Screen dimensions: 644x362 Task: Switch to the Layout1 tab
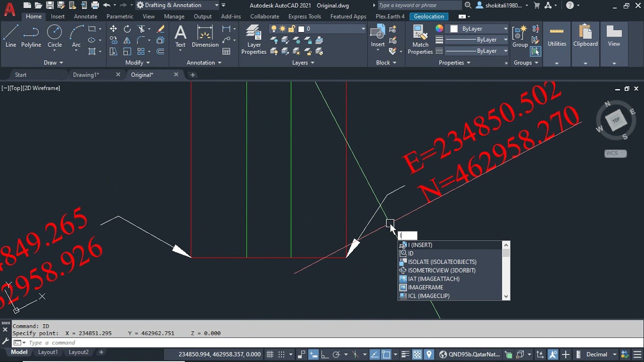point(48,352)
